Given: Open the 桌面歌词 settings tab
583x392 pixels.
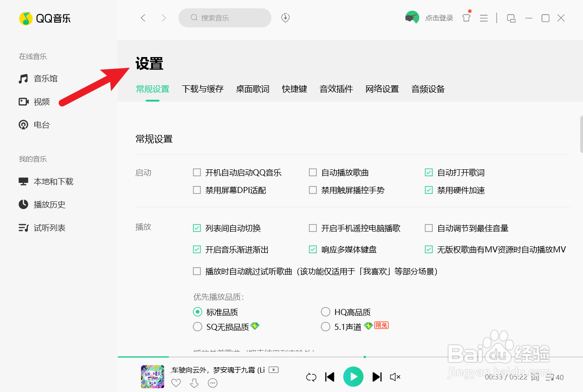Looking at the screenshot, I should [252, 89].
